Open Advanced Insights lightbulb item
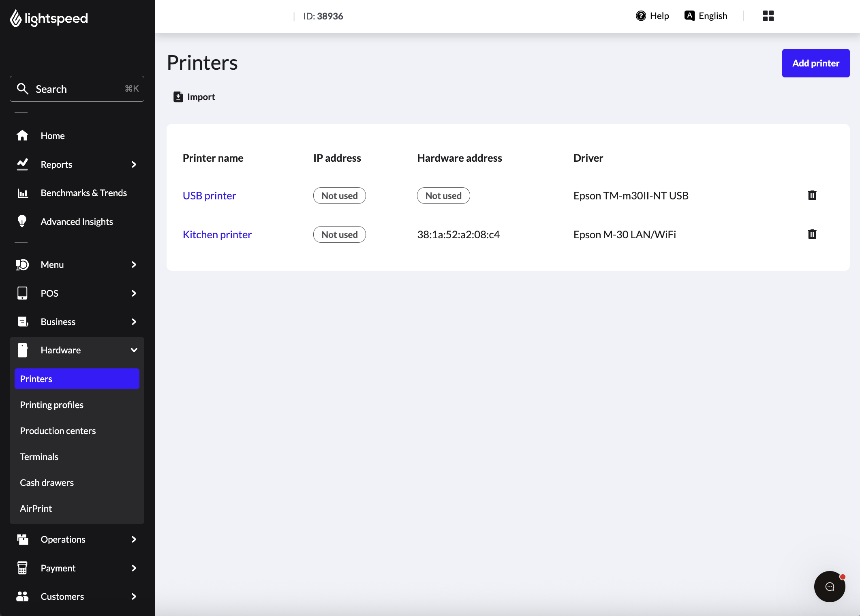 [x=77, y=222]
